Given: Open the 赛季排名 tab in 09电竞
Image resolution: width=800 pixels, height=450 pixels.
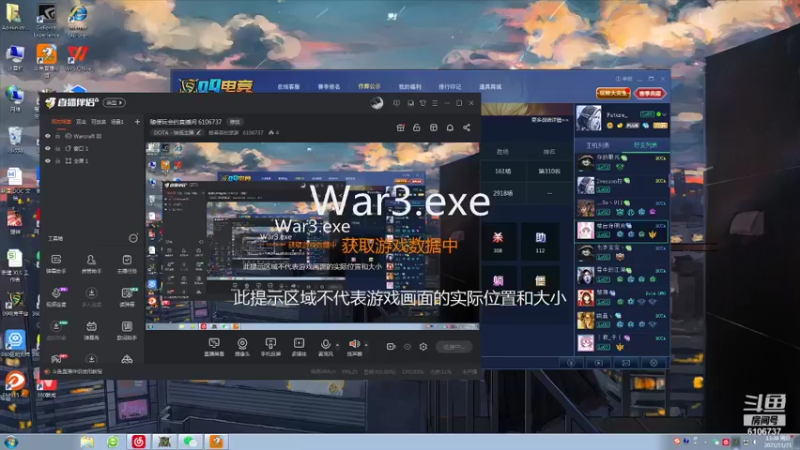Looking at the screenshot, I should [x=329, y=87].
